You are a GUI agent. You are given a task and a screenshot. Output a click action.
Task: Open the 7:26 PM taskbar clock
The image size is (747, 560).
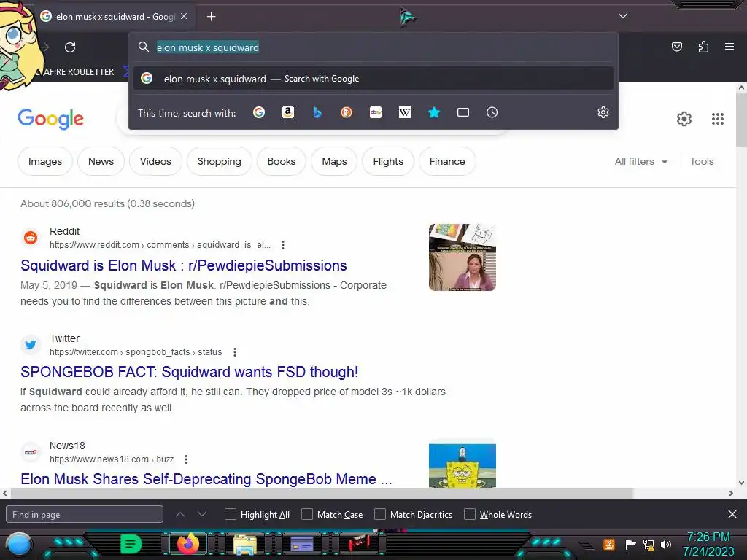click(708, 544)
